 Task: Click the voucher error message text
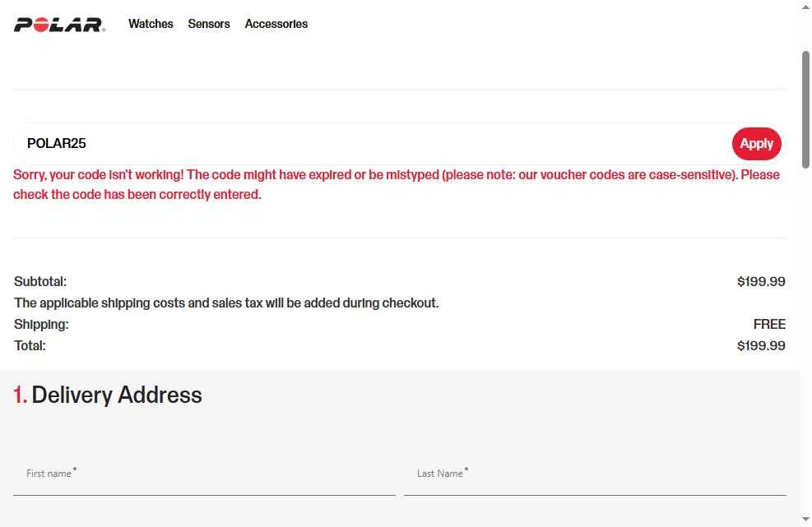[x=397, y=184]
